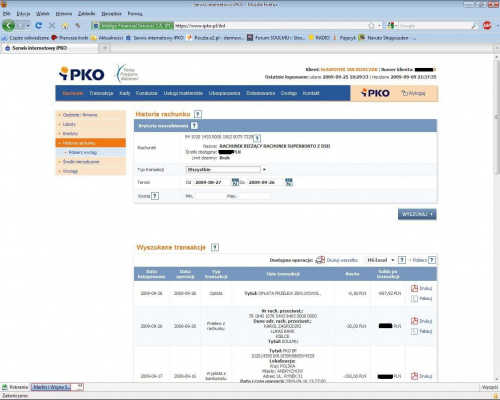The image size is (500, 400).
Task: Open the MS Excel export format dropdown
Action: point(380,260)
